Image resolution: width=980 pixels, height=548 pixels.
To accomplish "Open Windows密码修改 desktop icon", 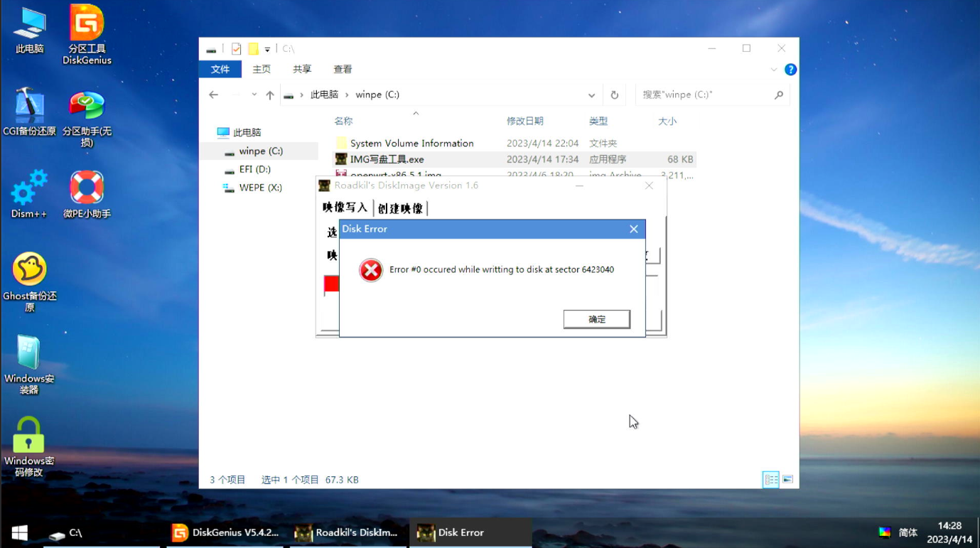I will pyautogui.click(x=29, y=447).
